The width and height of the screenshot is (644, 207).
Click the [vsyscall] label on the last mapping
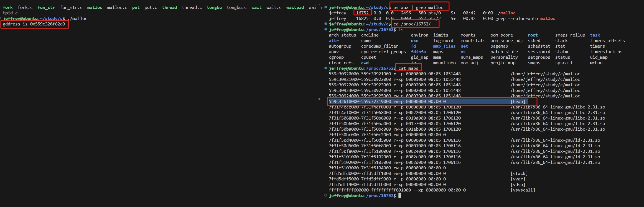click(x=523, y=190)
